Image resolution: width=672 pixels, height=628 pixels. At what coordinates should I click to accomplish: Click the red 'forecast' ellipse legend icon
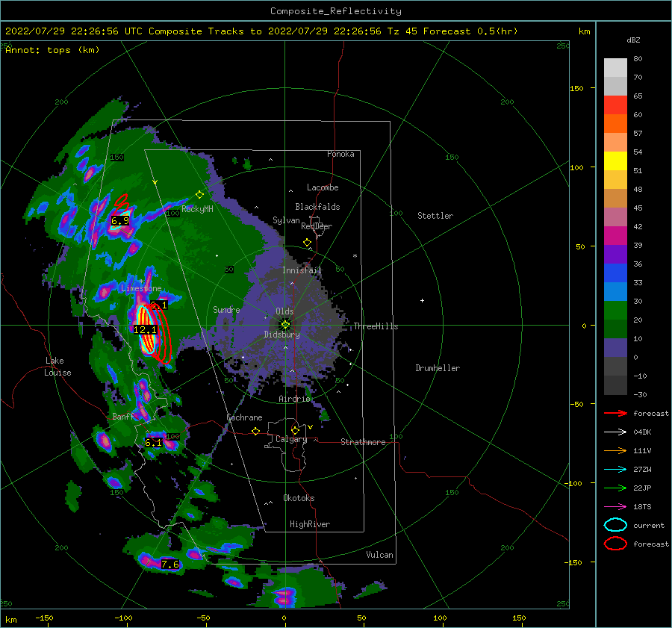point(615,544)
